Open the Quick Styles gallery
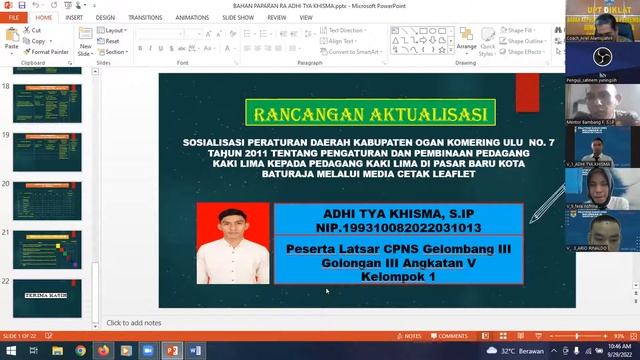 (x=487, y=42)
